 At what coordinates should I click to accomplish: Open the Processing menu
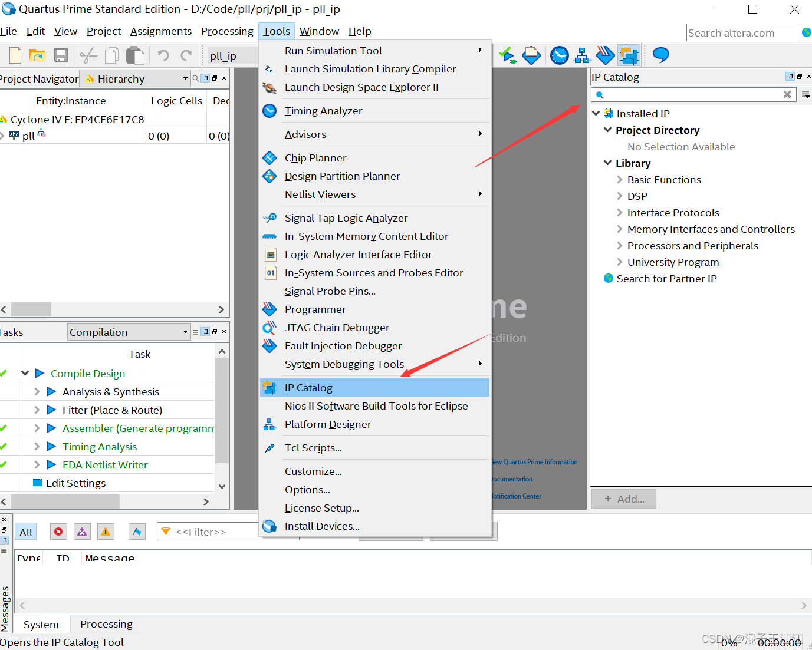[227, 31]
